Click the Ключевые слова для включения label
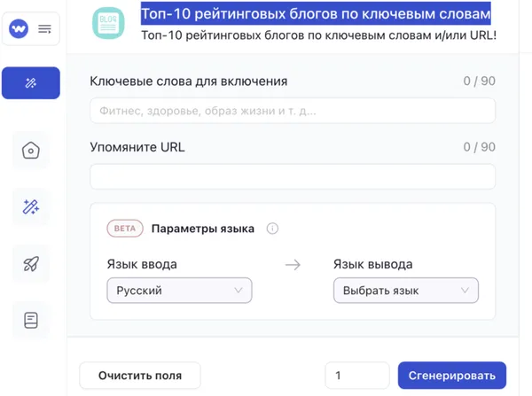This screenshot has height=396, width=532. (189, 82)
